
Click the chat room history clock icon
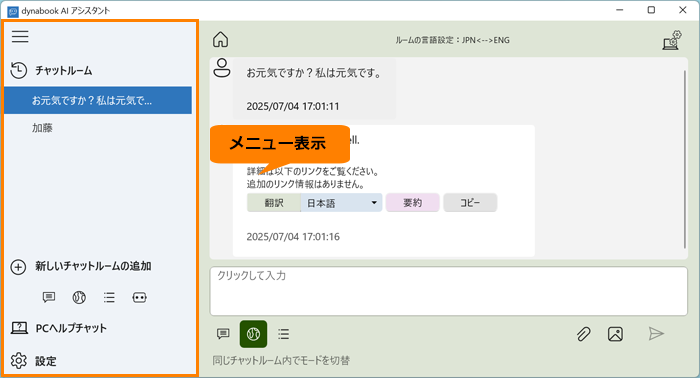18,71
